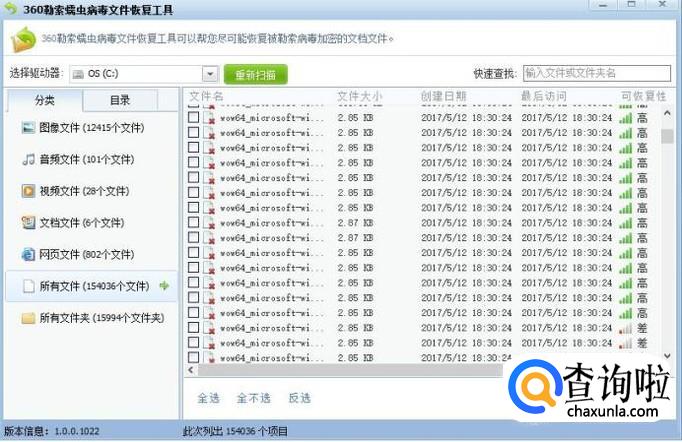Screen dimensions: 682x442
Task: Sort by the 文件大小 column header
Action: click(x=360, y=96)
